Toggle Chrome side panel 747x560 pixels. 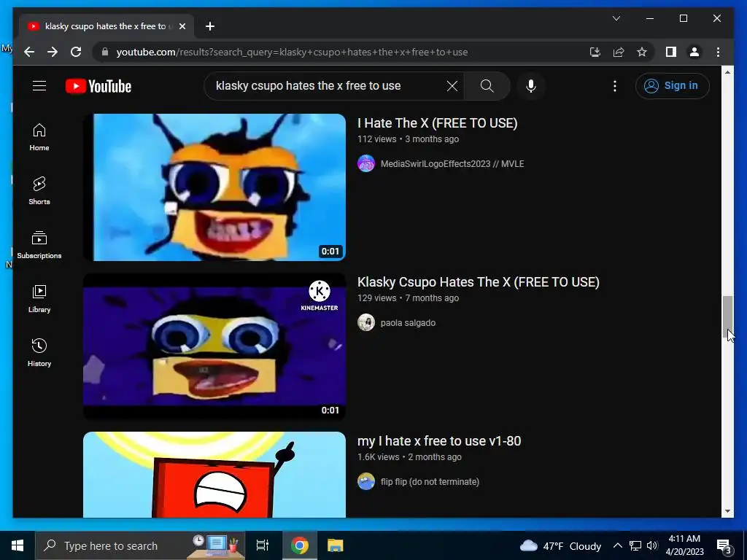tap(671, 52)
